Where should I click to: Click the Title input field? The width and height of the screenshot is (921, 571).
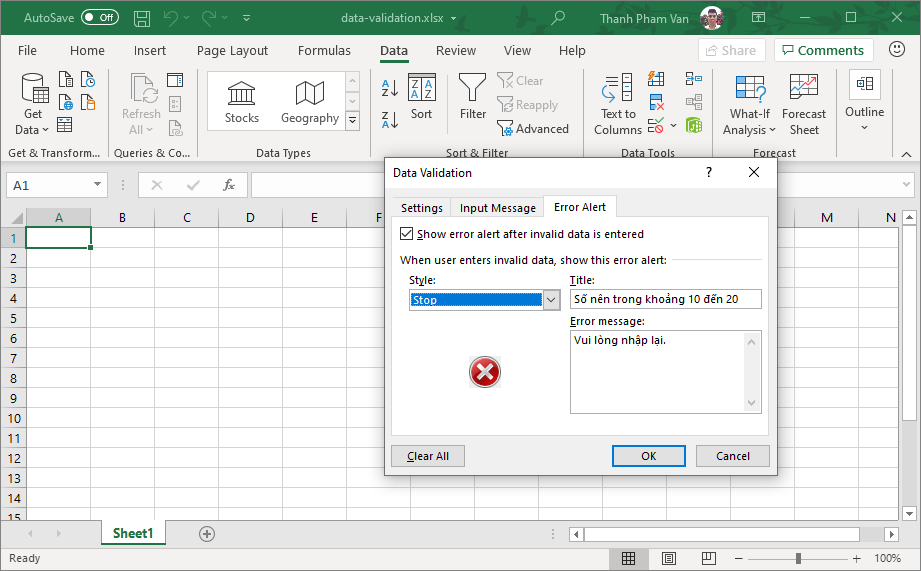click(x=665, y=299)
